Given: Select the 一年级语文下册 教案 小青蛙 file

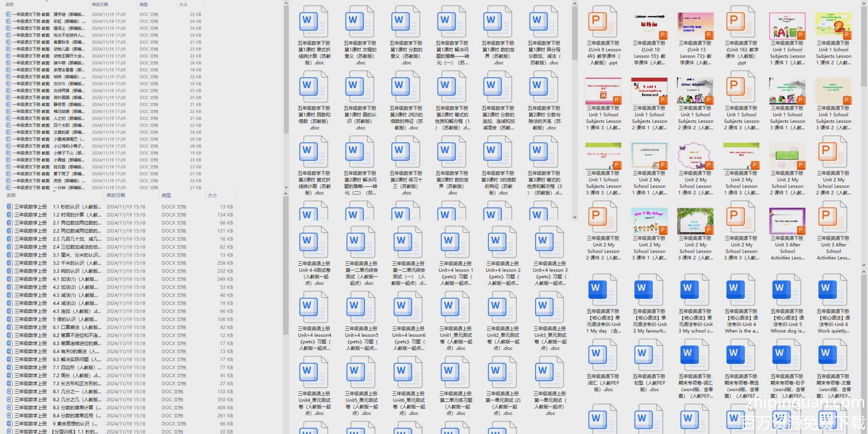Looking at the screenshot, I should coord(103,160).
